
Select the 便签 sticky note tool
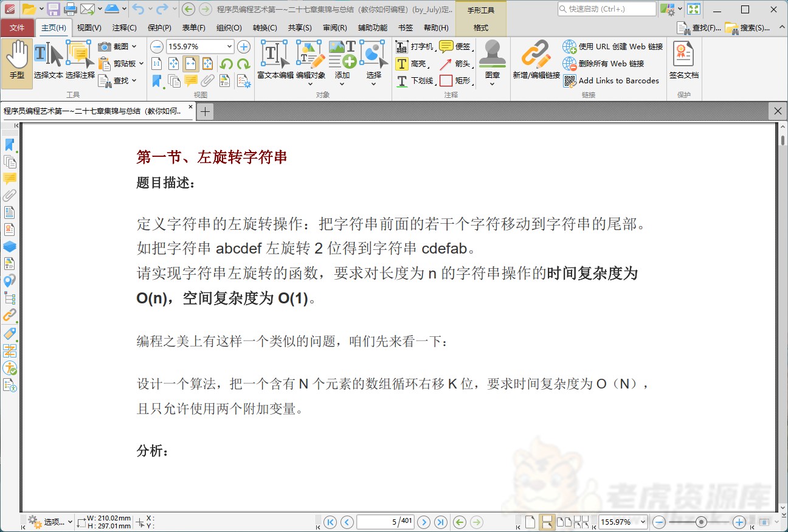pyautogui.click(x=455, y=47)
